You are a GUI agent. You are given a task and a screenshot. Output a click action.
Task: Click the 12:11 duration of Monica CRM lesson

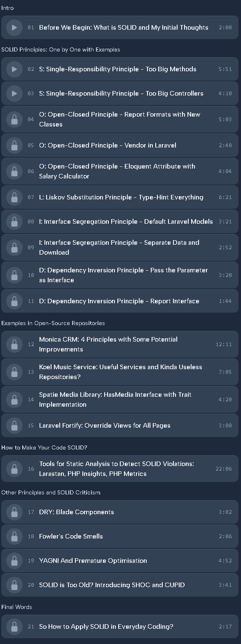224,344
